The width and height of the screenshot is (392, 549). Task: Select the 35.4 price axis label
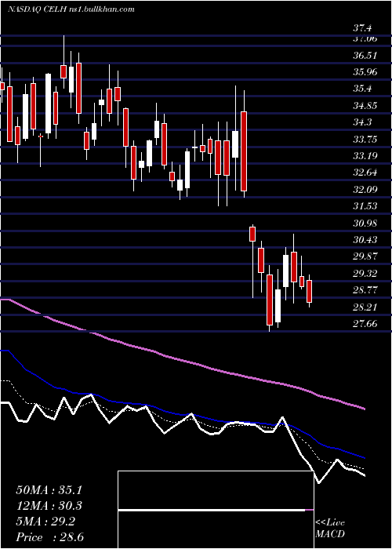(x=362, y=89)
